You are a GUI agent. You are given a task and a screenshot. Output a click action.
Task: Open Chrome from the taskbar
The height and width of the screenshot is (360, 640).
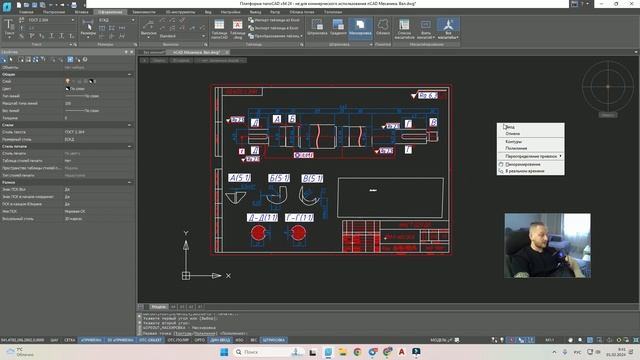(358, 352)
